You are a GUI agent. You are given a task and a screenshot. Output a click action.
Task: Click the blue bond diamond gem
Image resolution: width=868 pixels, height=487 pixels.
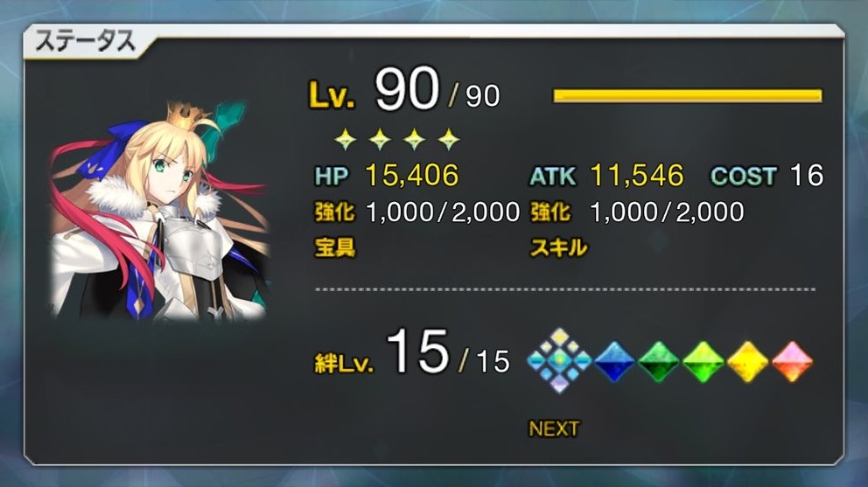click(614, 361)
